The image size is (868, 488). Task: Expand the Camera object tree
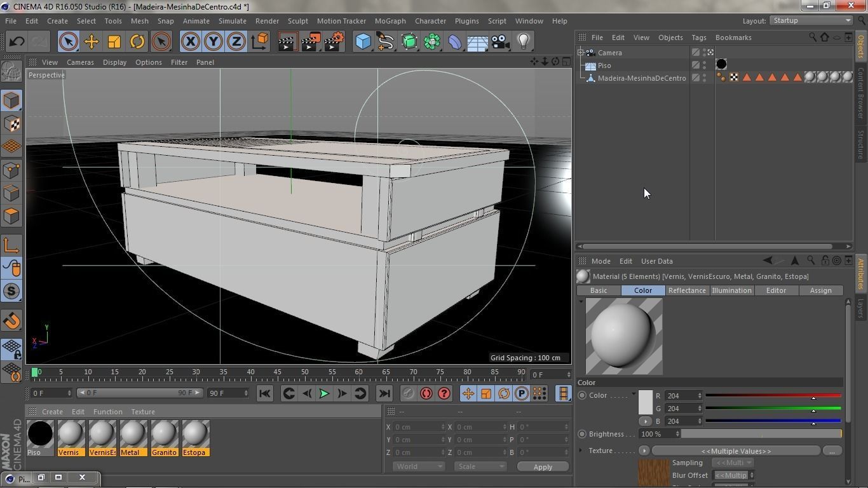point(581,53)
